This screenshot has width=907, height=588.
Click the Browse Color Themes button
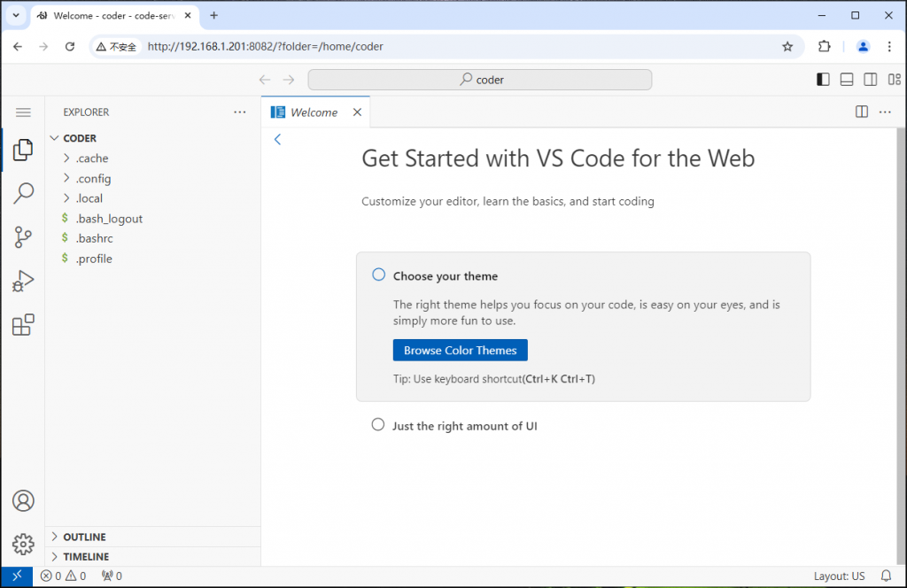460,350
